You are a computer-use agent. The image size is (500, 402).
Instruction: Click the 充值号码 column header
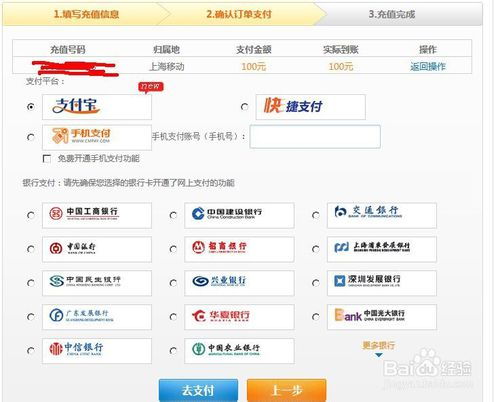coord(68,50)
